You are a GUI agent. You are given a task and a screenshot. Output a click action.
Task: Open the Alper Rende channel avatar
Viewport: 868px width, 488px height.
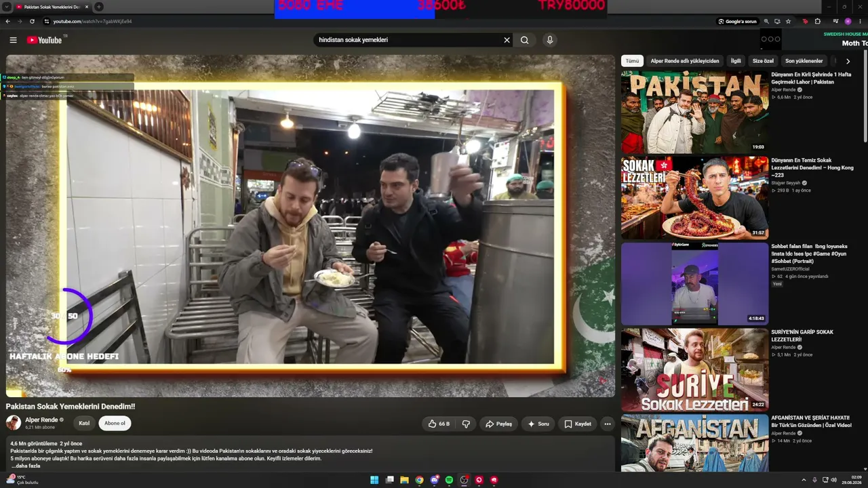coord(14,423)
